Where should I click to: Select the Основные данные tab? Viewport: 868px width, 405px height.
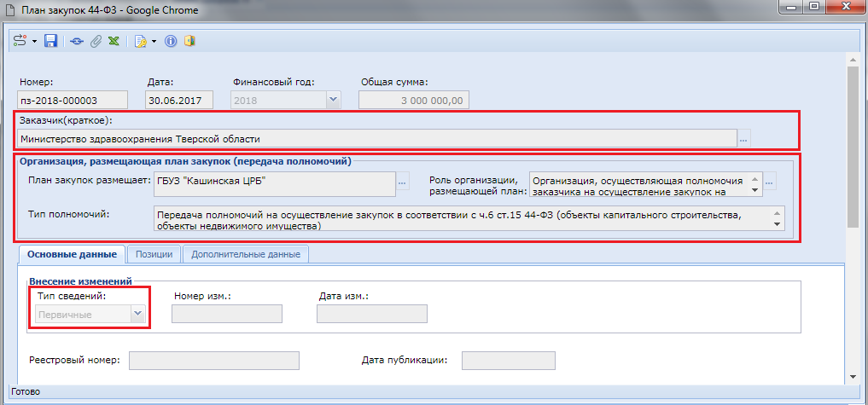pos(72,254)
